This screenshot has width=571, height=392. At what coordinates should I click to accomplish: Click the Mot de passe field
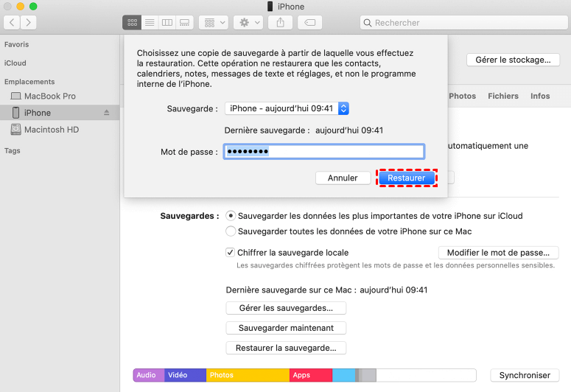(324, 152)
